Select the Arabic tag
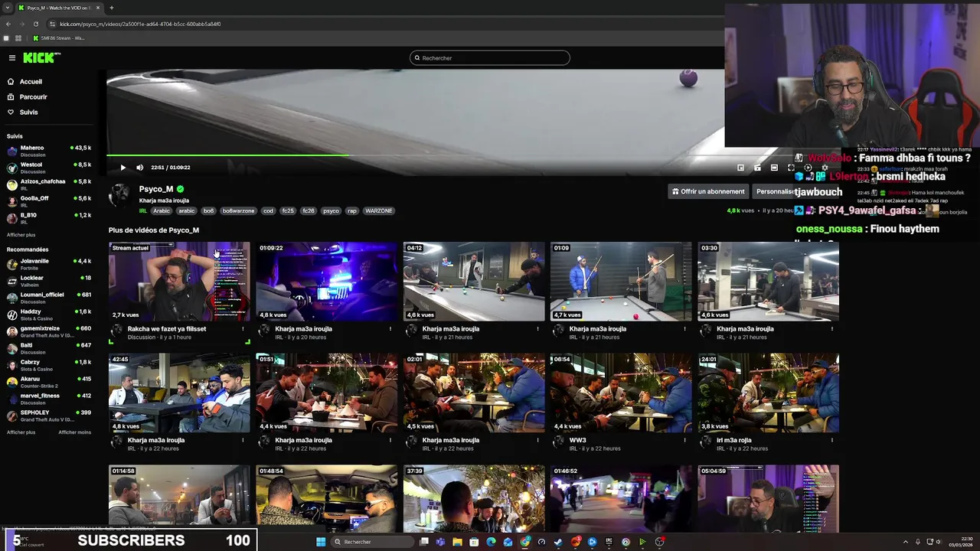Screen dimensions: 980x551 tap(161, 211)
